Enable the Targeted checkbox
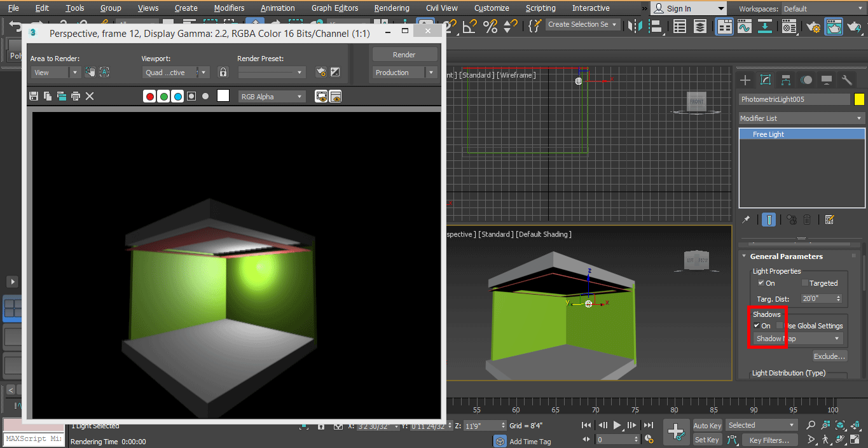868x448 pixels. (x=805, y=283)
